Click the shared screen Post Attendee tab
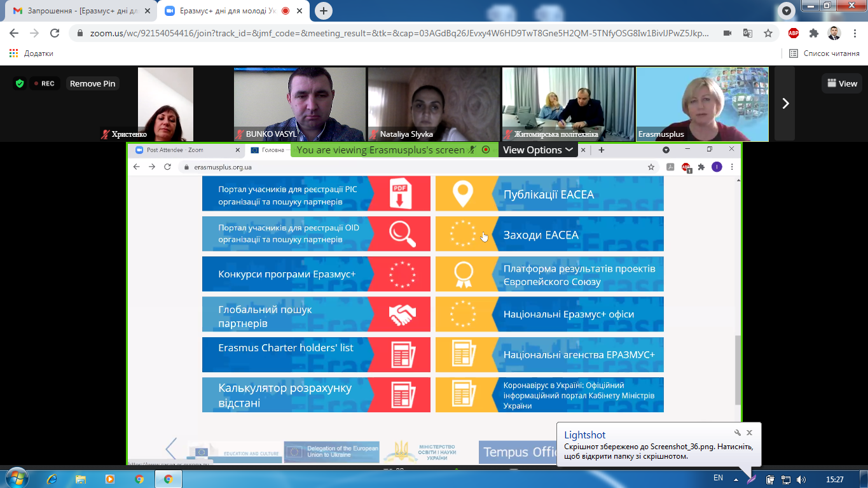Image resolution: width=868 pixels, height=488 pixels. click(186, 150)
